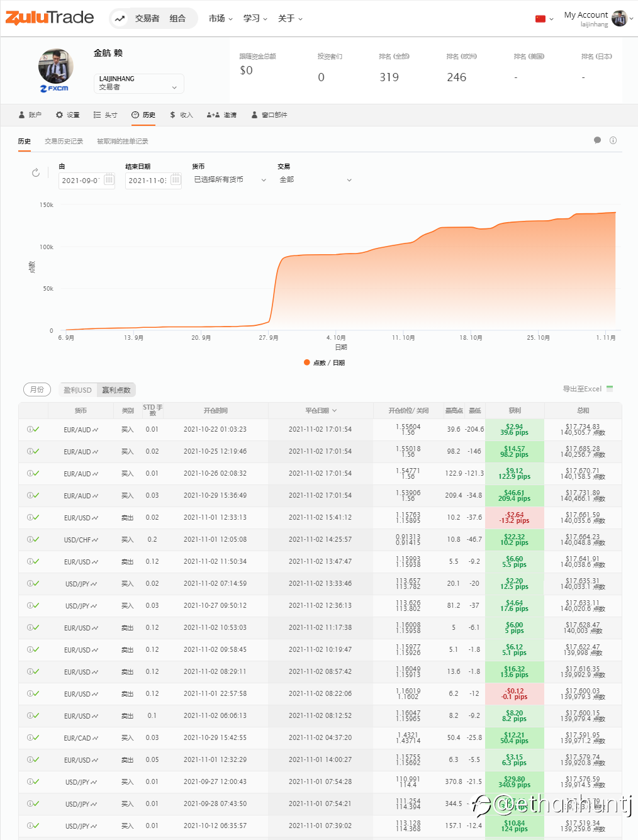Image resolution: width=638 pixels, height=840 pixels.
Task: Switch to 盈利点数 view
Action: 116,390
